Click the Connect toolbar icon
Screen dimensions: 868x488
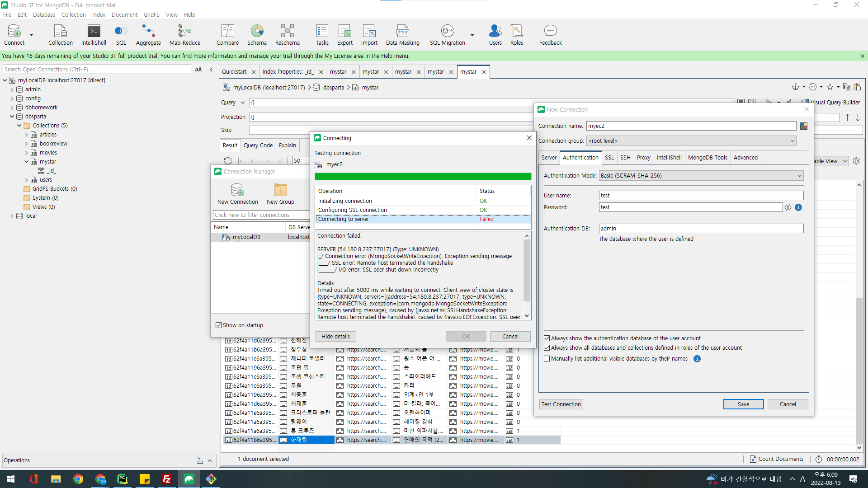click(x=14, y=35)
